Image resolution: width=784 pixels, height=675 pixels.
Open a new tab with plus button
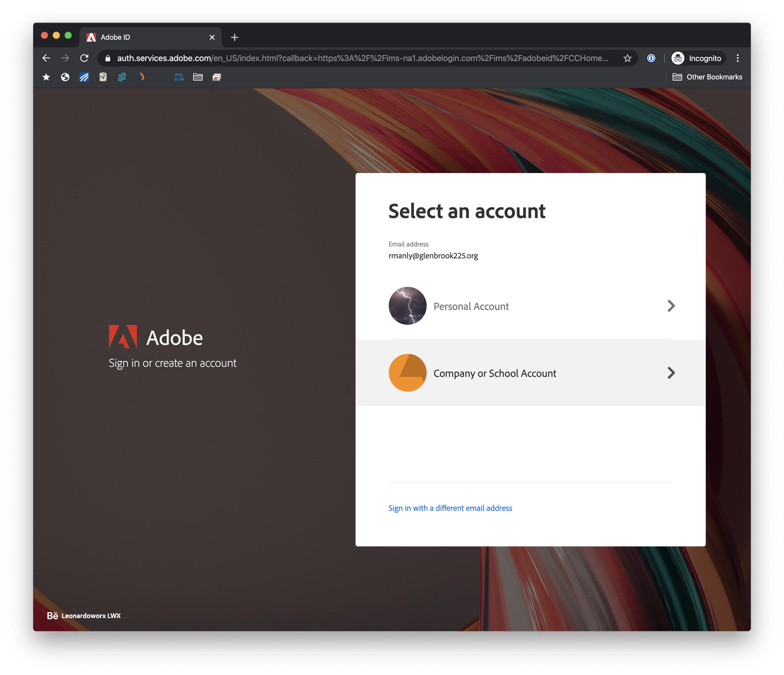235,37
